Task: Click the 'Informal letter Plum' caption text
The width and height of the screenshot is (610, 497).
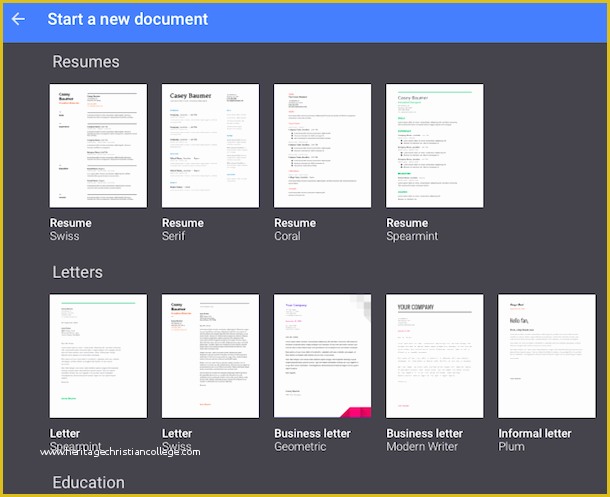Action: pyautogui.click(x=535, y=440)
